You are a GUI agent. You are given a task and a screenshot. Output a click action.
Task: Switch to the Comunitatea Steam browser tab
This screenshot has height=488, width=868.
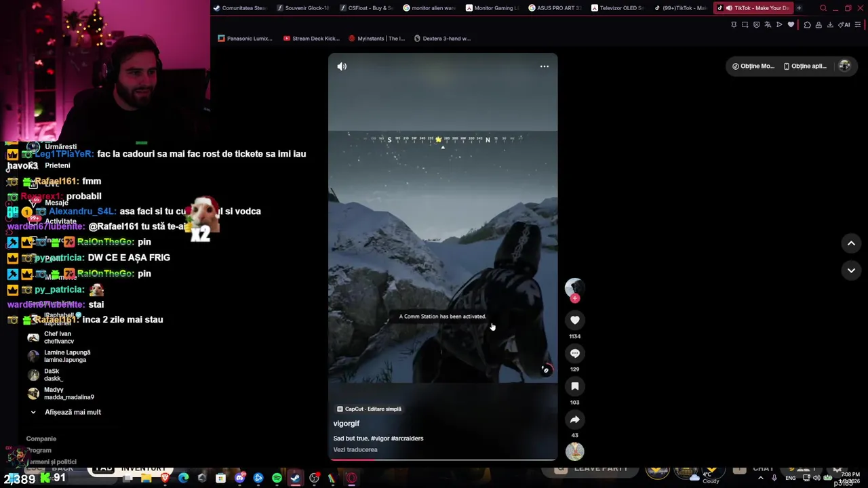(x=239, y=8)
